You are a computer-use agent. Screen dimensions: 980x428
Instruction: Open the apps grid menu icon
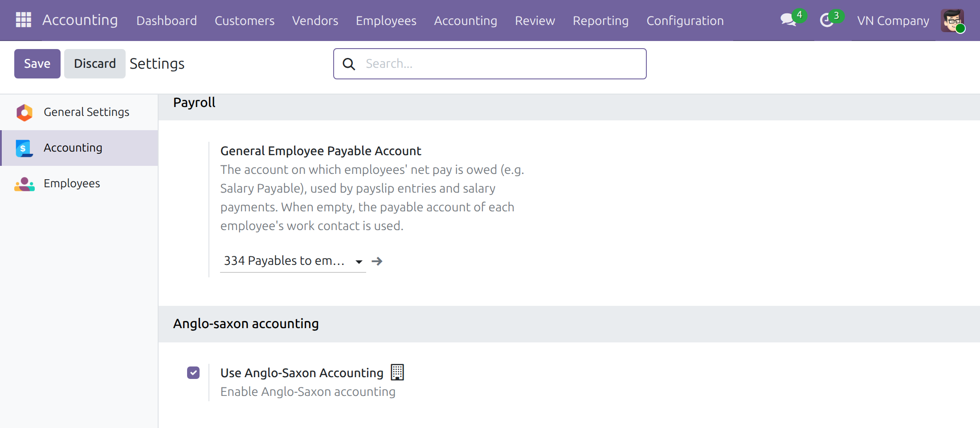click(23, 20)
